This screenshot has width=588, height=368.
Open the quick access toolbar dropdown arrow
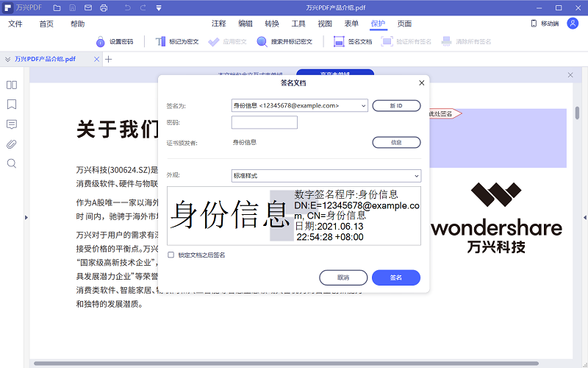click(x=159, y=8)
